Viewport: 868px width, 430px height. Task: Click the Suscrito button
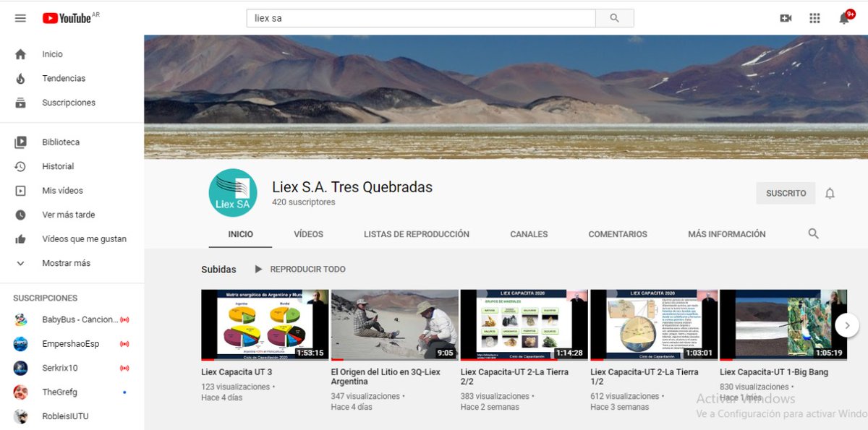pos(786,193)
